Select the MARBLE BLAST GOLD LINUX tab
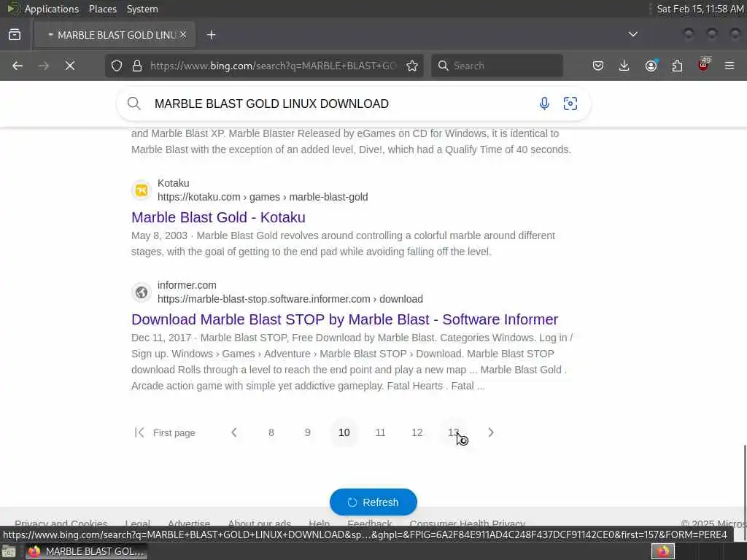 tap(115, 35)
